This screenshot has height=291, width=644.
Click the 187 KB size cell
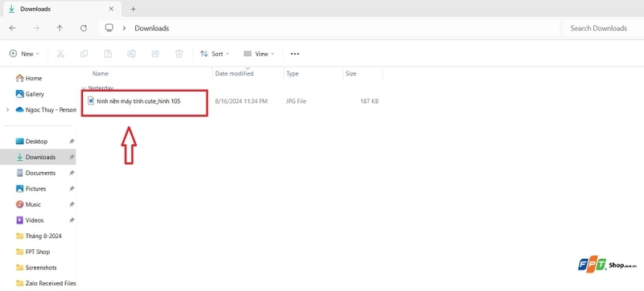(369, 101)
